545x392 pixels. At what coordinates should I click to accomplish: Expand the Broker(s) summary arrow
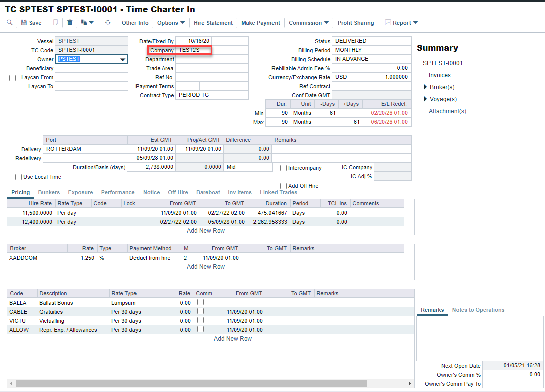point(426,87)
